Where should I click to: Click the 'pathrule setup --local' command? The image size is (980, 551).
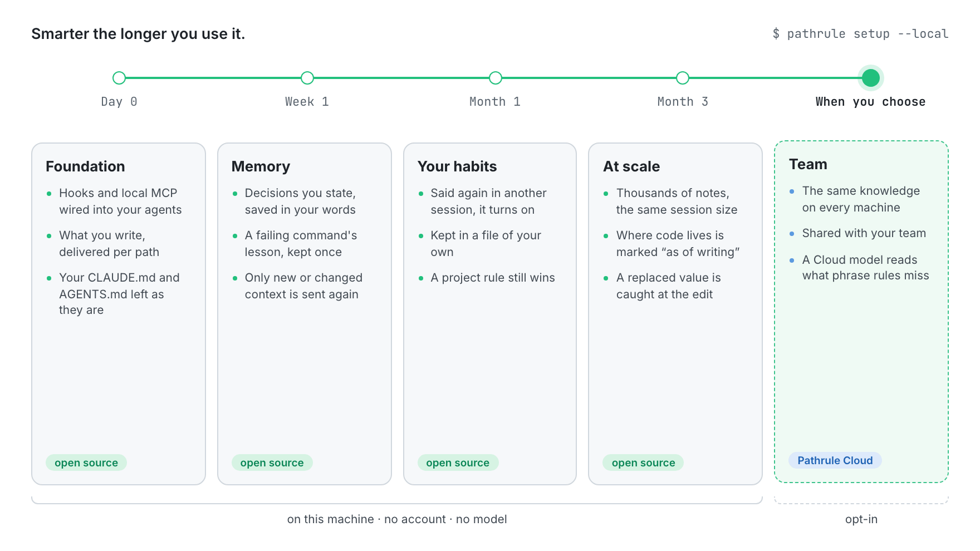point(860,34)
